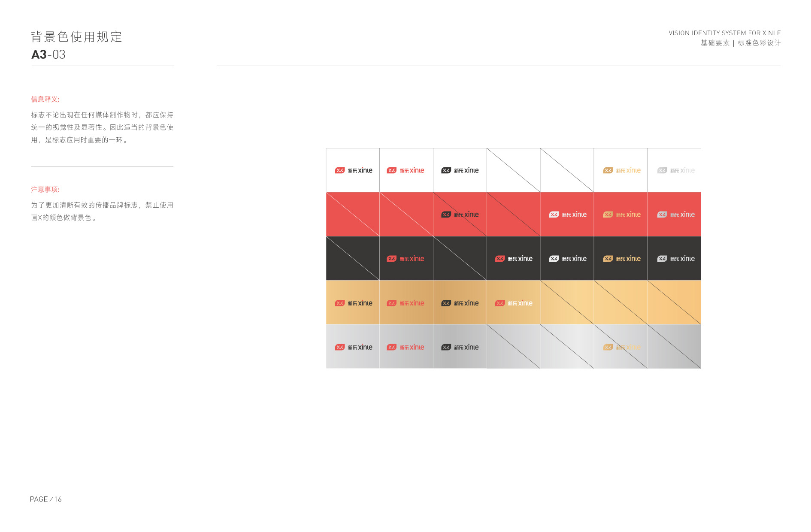Select the silver Xinle logo on red background
The width and height of the screenshot is (811, 532).
point(676,215)
